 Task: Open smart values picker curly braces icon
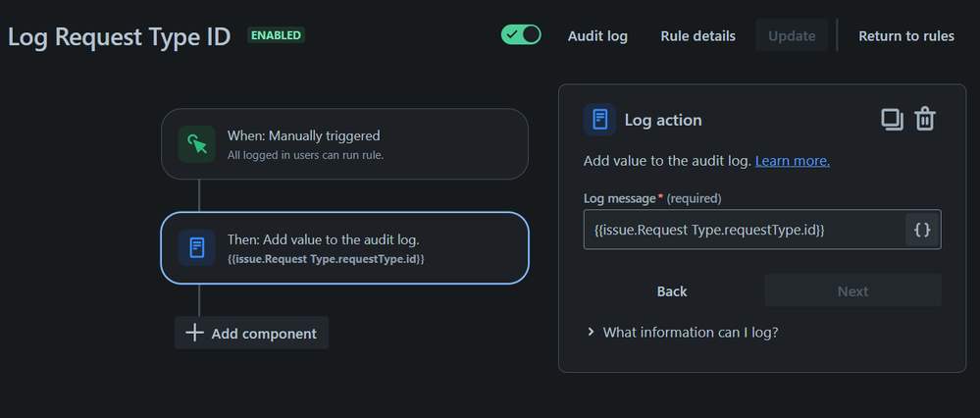(922, 230)
